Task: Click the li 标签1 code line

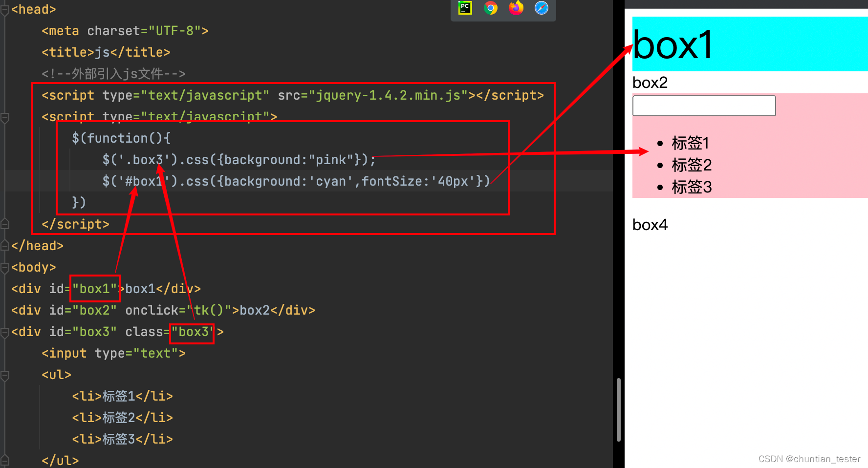Action: coord(123,396)
